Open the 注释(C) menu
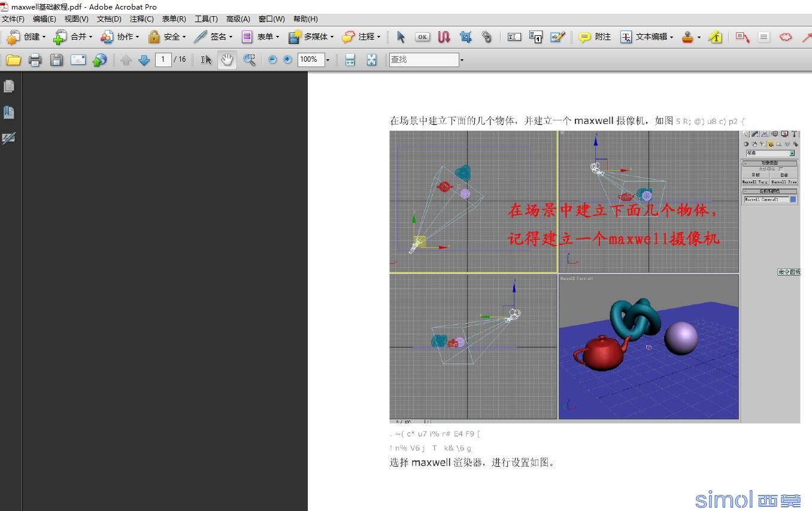This screenshot has width=812, height=511. click(x=141, y=19)
